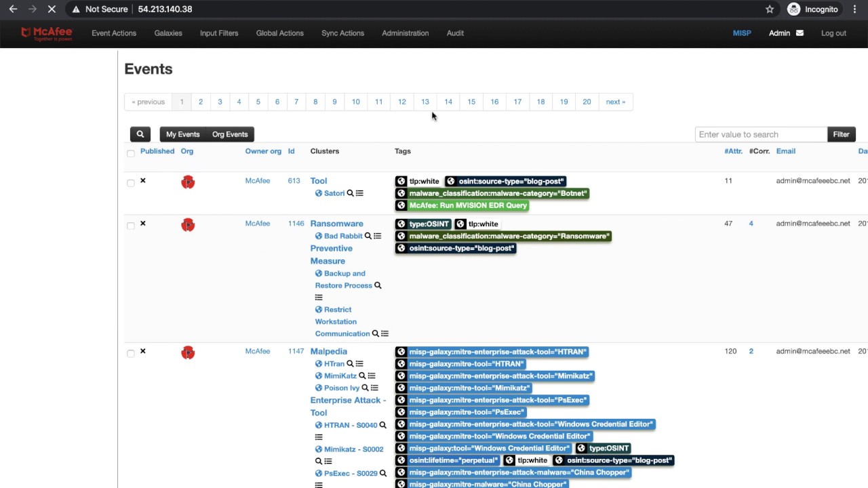Sort by the Published column header
Screen dimensions: 868x488
(157, 151)
